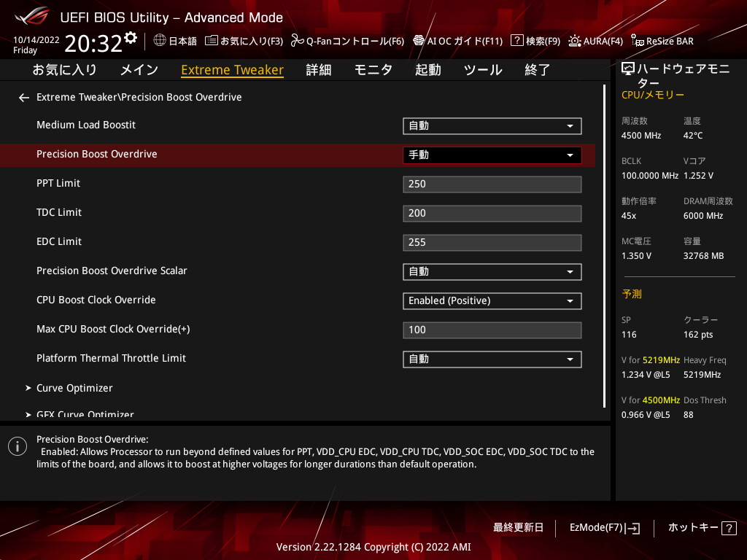
Task: Click the globe language icon
Action: (160, 41)
